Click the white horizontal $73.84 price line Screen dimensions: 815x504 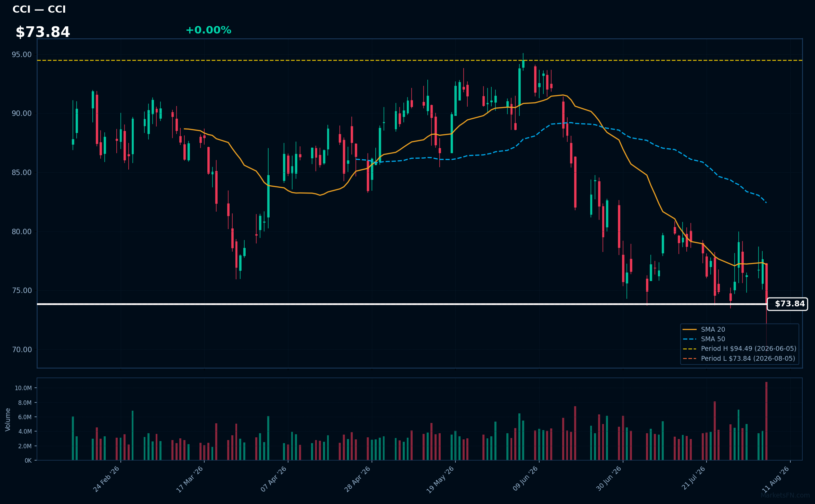coord(402,304)
